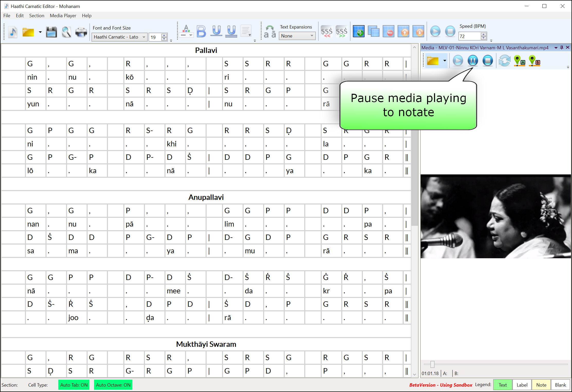The width and height of the screenshot is (572, 392).
Task: Apply bold formatting with B icon
Action: pos(201,32)
